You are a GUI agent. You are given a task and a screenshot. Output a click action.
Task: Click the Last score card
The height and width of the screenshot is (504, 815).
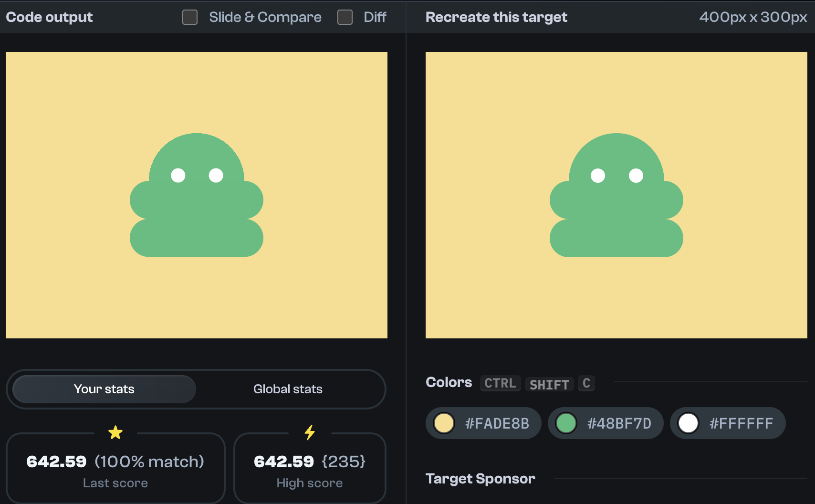point(115,469)
